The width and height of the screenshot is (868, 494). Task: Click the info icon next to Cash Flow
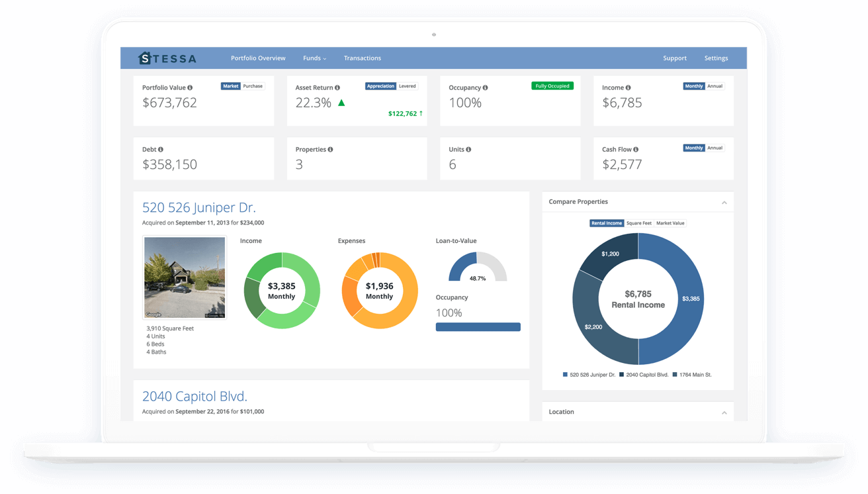(x=636, y=150)
